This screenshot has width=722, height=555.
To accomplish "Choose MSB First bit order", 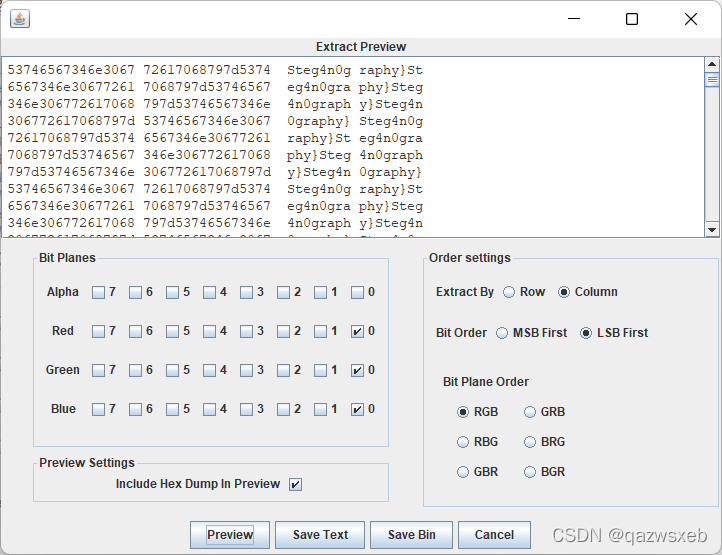I will (x=502, y=333).
